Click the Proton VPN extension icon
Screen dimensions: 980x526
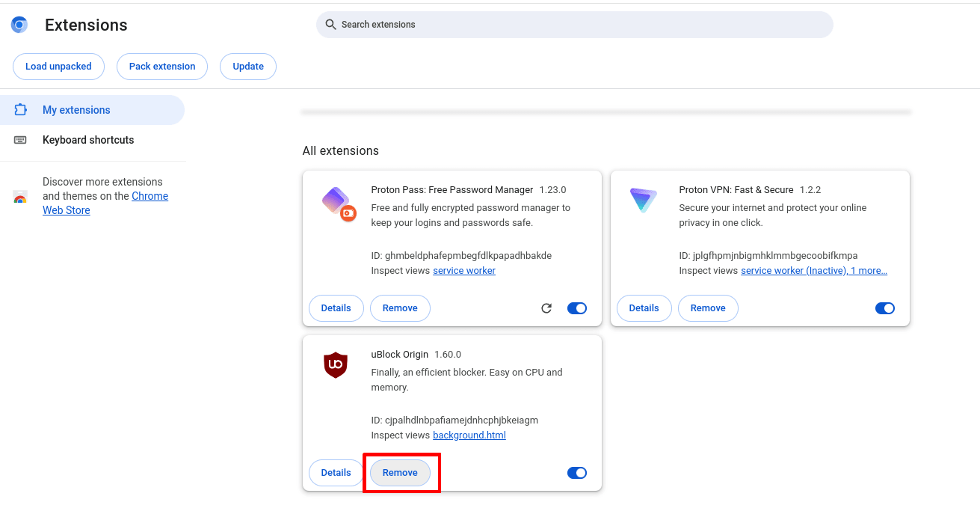(643, 201)
